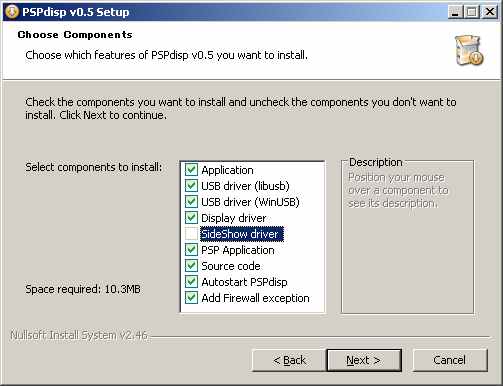Minimize the setup window

455,12
